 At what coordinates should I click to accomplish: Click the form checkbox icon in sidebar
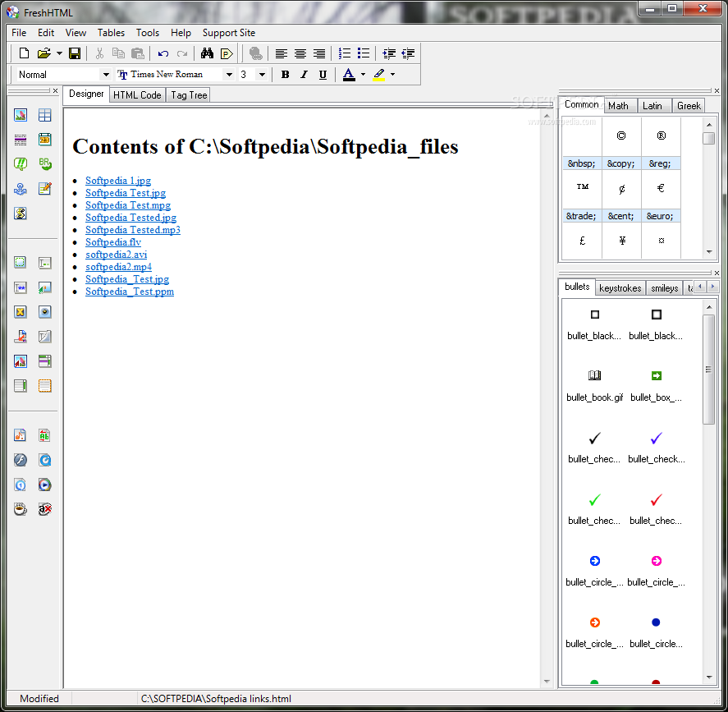point(21,312)
